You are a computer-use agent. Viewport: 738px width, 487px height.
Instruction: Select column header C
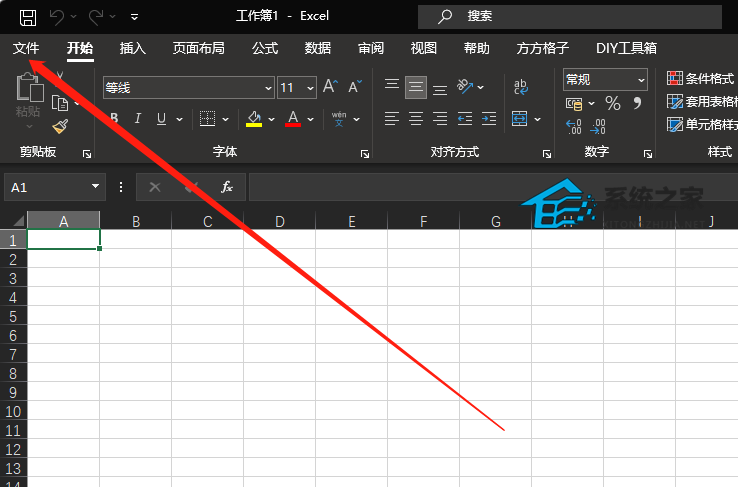tap(208, 221)
